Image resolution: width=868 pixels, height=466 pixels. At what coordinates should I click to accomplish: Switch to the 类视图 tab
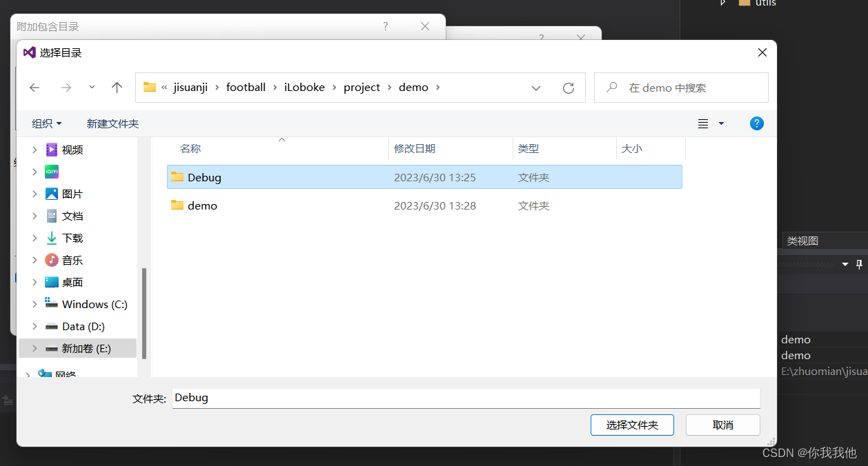point(802,240)
